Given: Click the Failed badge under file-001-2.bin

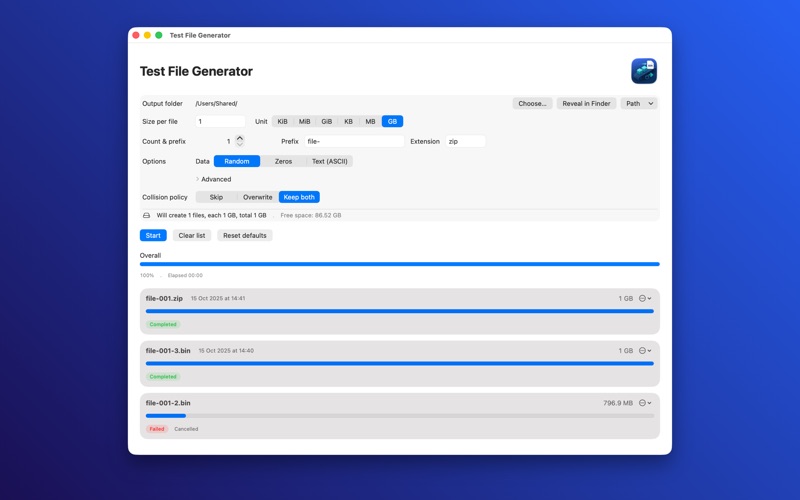Looking at the screenshot, I should click(x=157, y=429).
